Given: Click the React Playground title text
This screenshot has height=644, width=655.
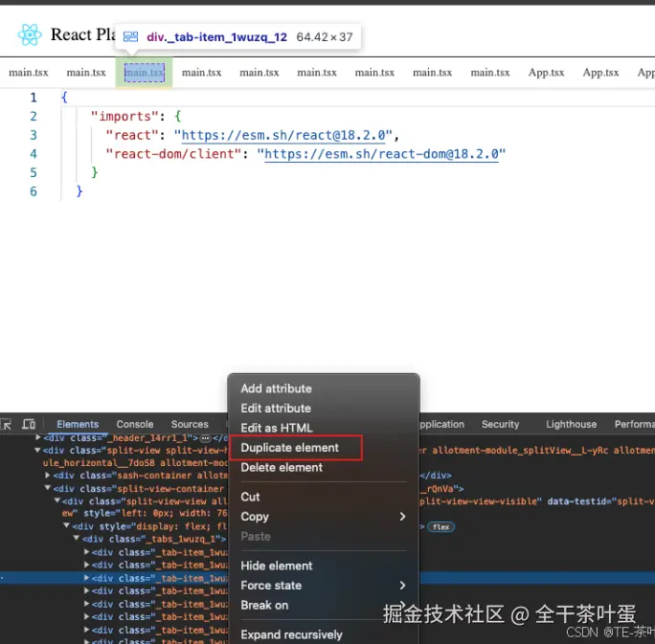Looking at the screenshot, I should point(83,34).
